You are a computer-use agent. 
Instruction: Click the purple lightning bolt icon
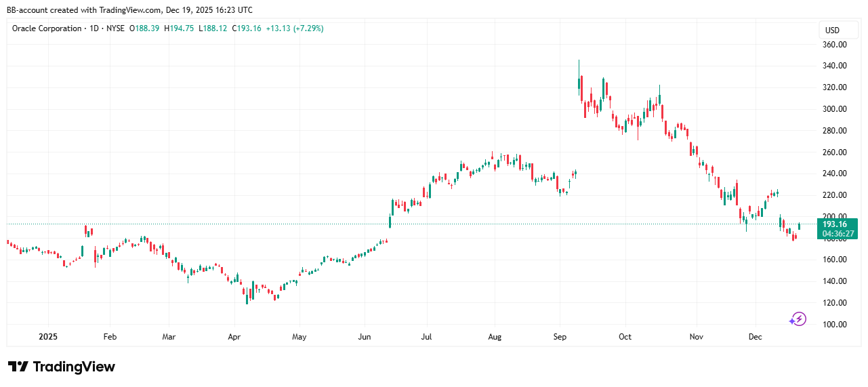798,319
